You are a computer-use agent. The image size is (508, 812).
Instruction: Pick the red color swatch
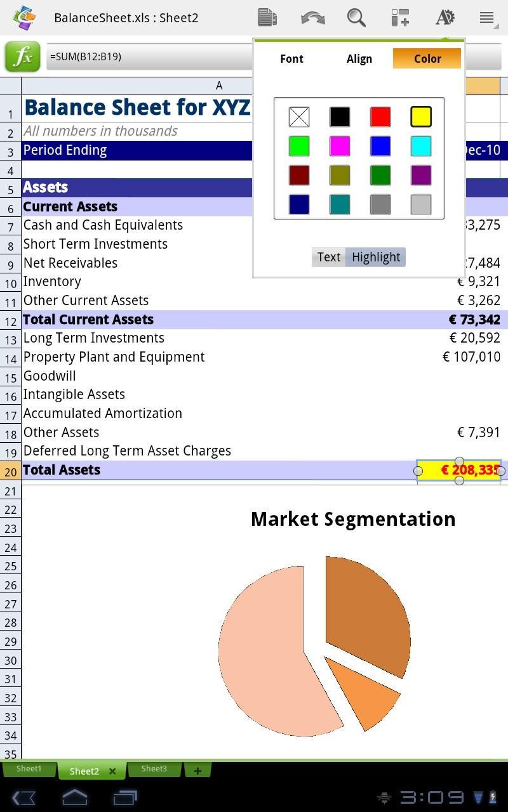(x=380, y=117)
